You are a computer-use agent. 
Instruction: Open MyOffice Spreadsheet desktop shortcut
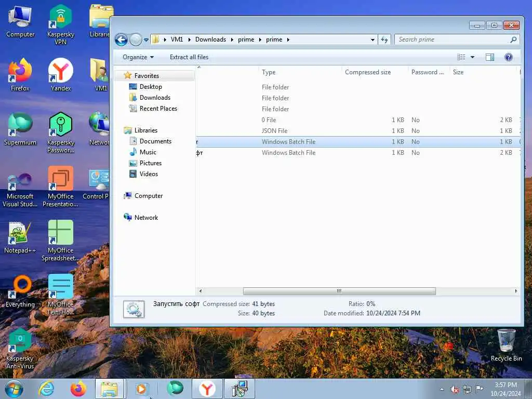60,241
